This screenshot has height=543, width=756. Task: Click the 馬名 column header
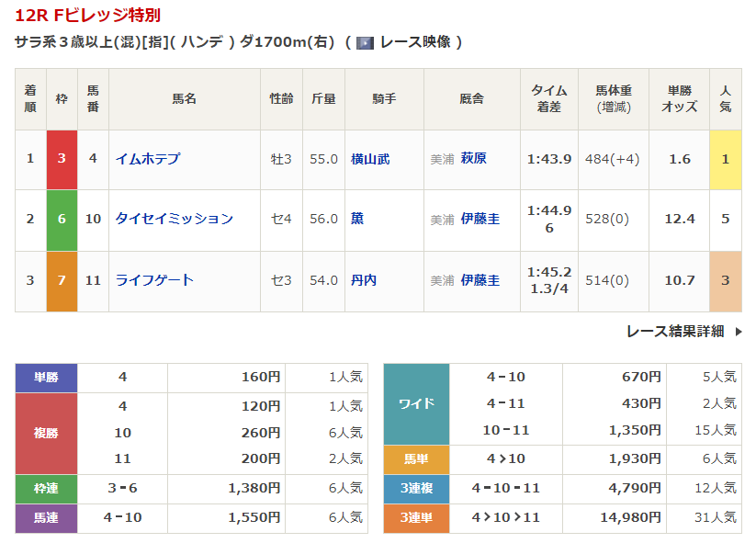(x=185, y=99)
